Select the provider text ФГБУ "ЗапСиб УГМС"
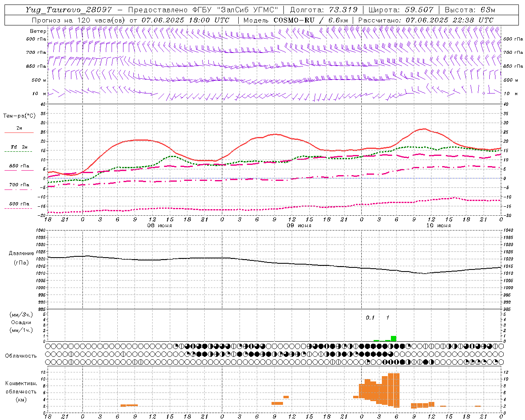 [235, 10]
